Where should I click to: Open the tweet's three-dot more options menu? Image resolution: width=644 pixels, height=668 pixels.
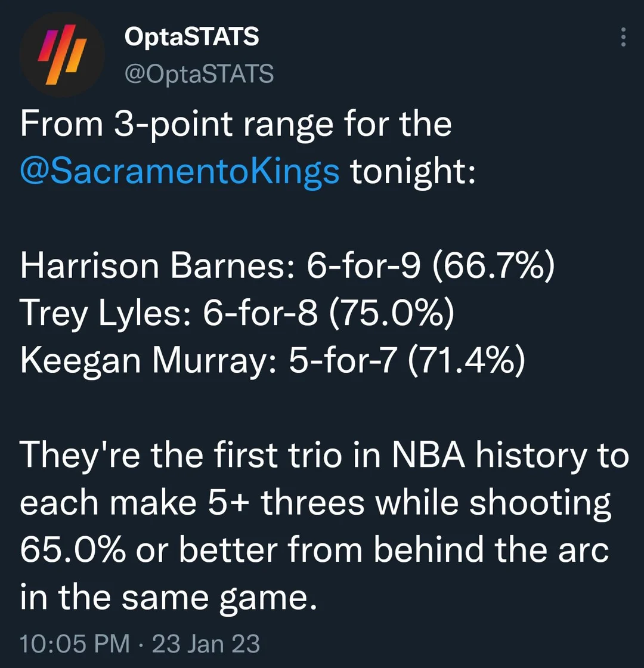(x=623, y=37)
